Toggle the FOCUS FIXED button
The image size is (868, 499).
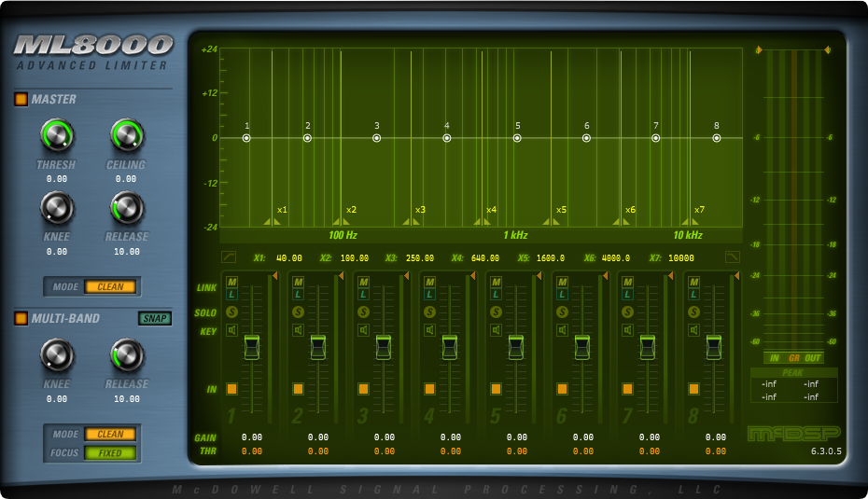(110, 453)
